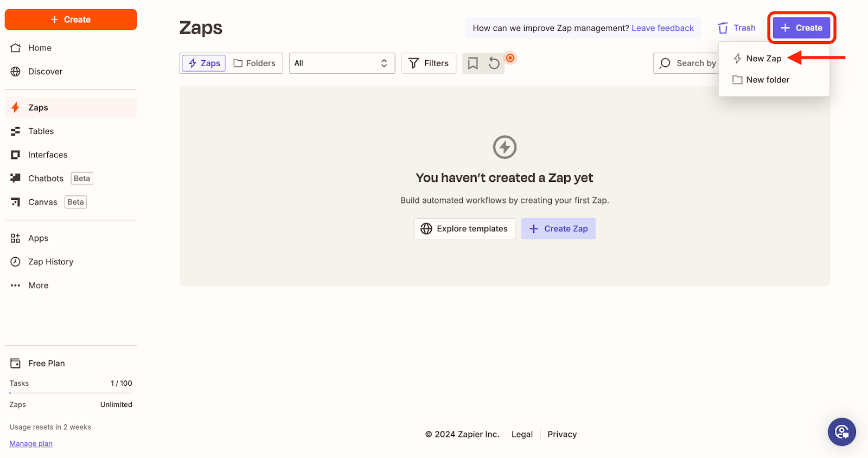Open Apps from the sidebar

[38, 238]
